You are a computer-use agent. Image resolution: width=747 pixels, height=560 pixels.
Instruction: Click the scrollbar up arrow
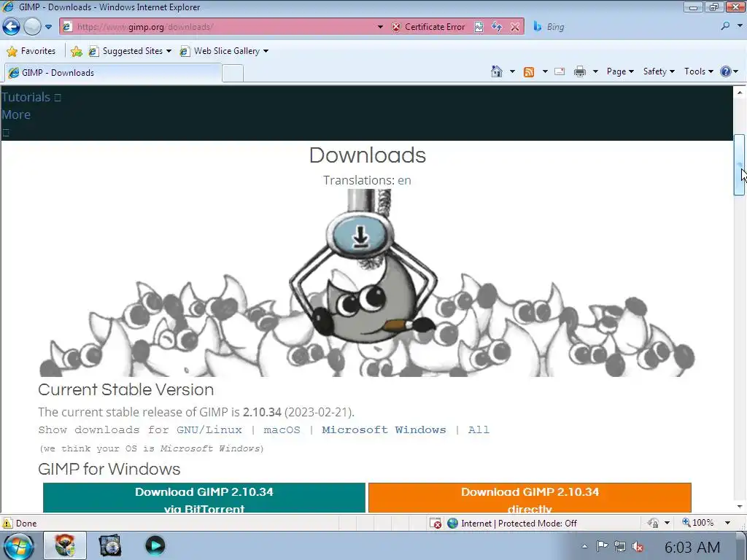740,93
